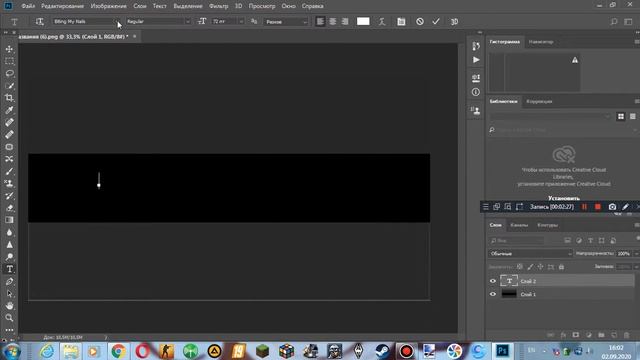Select the Eyedropper tool
The height and width of the screenshot is (360, 640).
tap(9, 110)
